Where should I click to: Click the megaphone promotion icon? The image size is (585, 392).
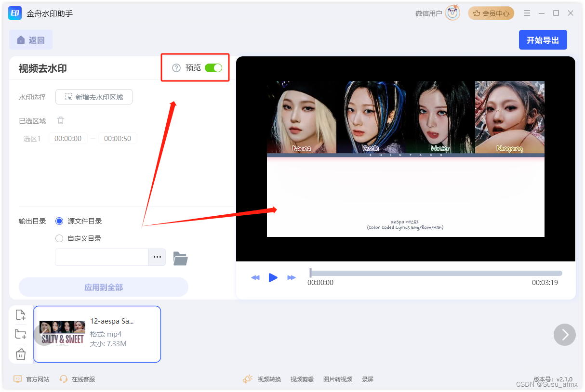click(x=248, y=379)
